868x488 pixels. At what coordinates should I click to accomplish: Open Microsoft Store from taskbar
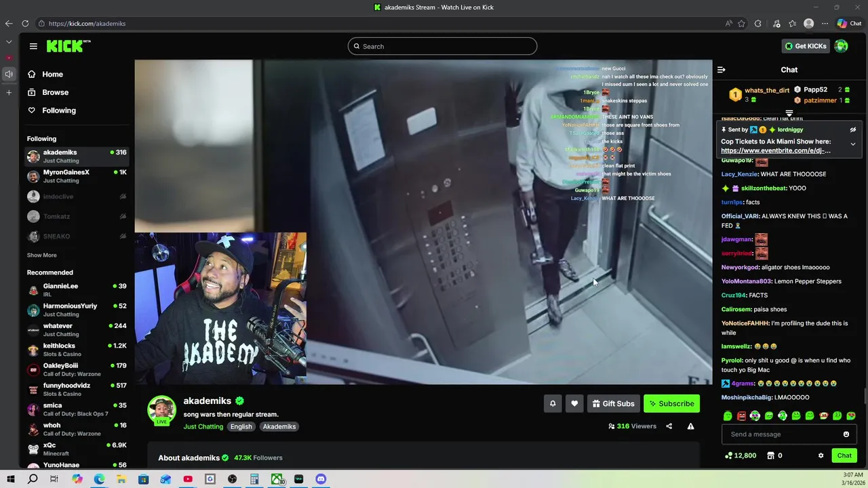tap(143, 479)
